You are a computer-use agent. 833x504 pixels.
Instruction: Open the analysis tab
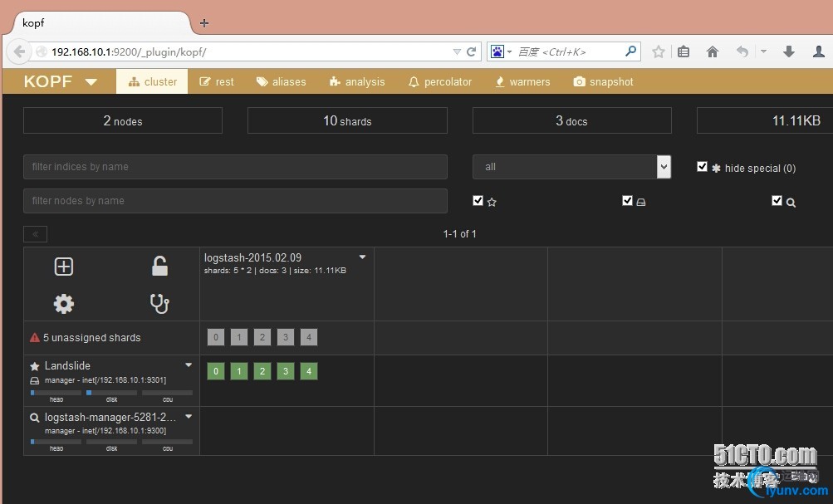[357, 82]
